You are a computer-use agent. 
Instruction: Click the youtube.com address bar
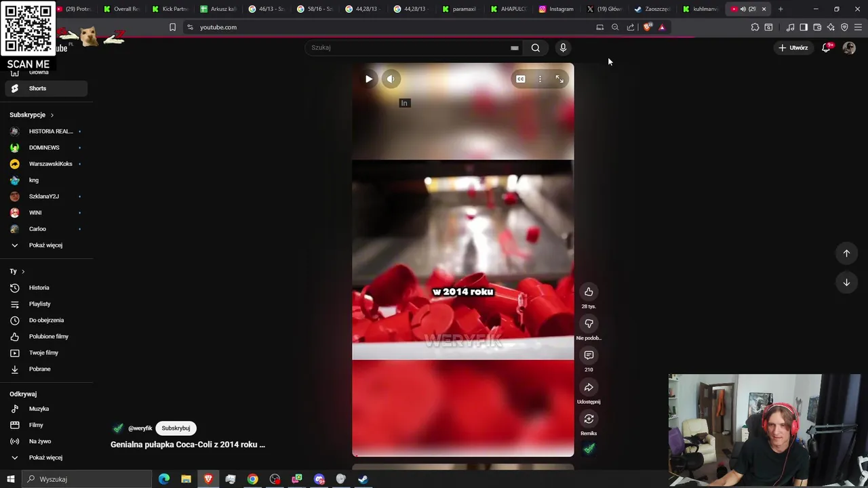coord(387,27)
